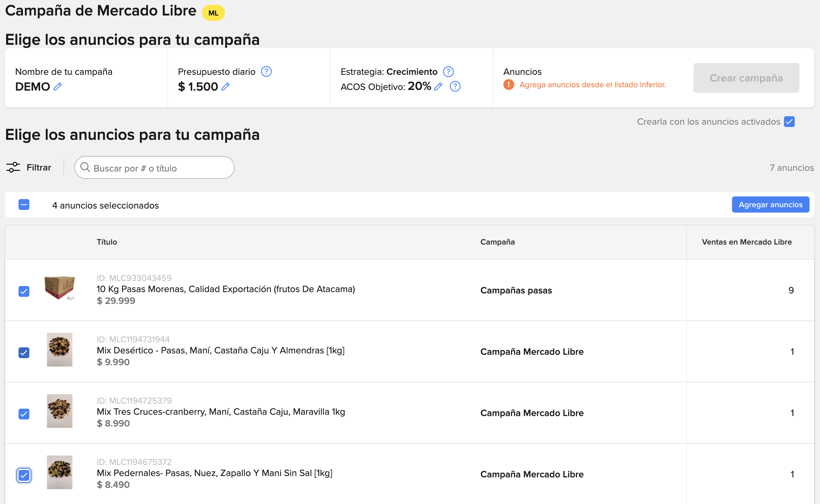Viewport: 820px width, 504px height.
Task: Uncheck the 10 Kg Pasas Morenas row
Action: [x=24, y=291]
